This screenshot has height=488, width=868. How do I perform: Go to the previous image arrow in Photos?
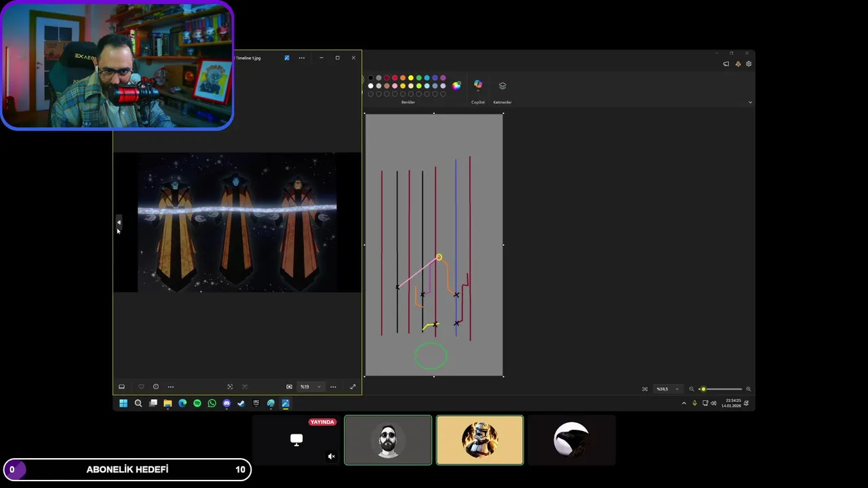[119, 222]
